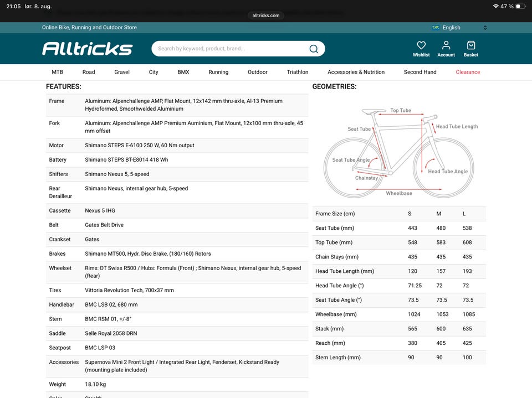Click 'Shimano STEPS BT-E8014 418 Wh'
Viewport: 532px width, 398px height.
[x=126, y=159]
